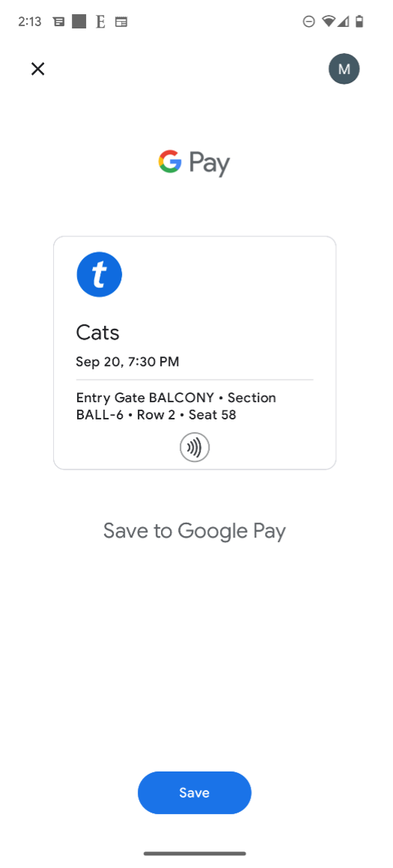
Task: Tap the calendar notification icon
Action: point(121,22)
